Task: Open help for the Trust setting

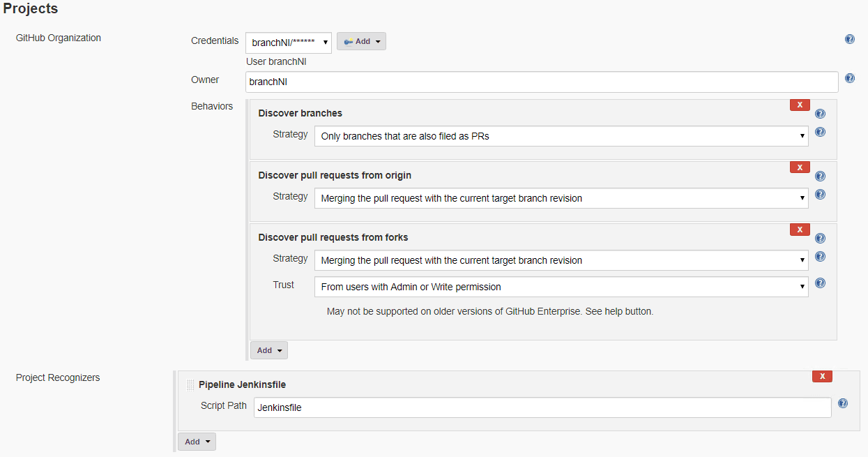Action: pos(820,283)
